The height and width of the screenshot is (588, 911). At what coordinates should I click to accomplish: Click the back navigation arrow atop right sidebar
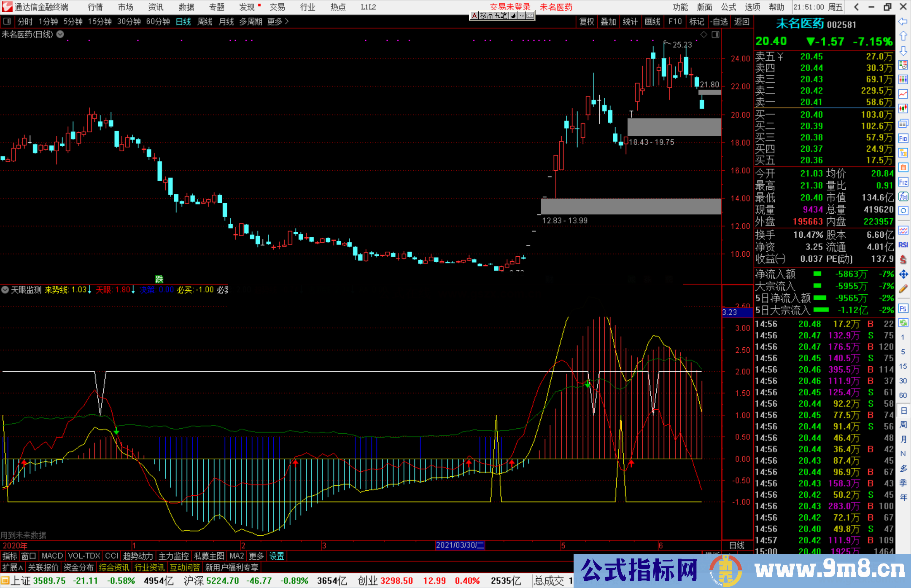click(x=903, y=22)
